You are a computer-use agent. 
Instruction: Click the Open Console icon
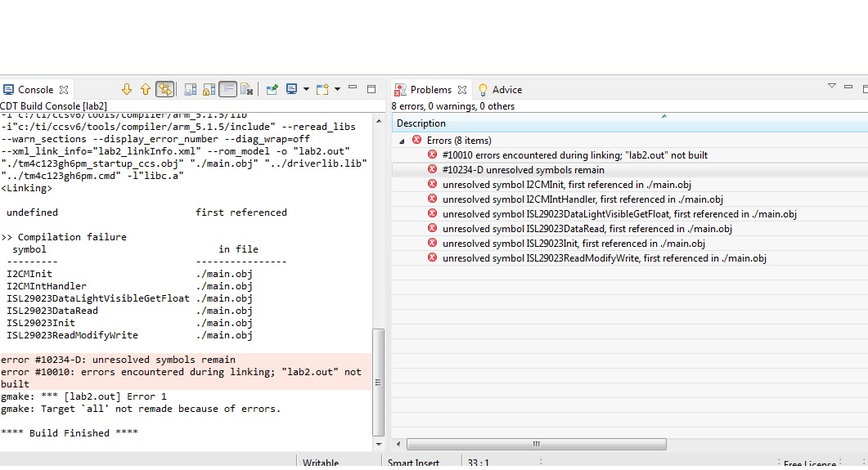coord(322,90)
